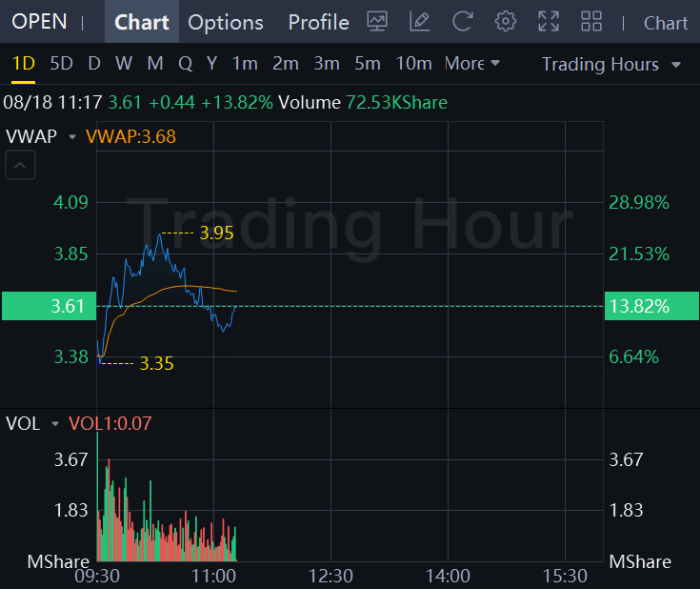Open the More timeframes dropdown
This screenshot has height=589, width=700.
coord(471,64)
